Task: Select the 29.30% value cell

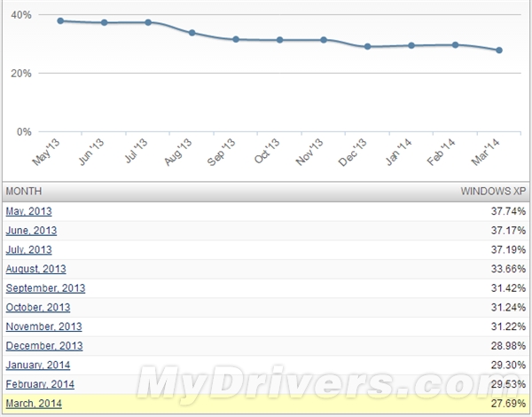Action: tap(508, 365)
